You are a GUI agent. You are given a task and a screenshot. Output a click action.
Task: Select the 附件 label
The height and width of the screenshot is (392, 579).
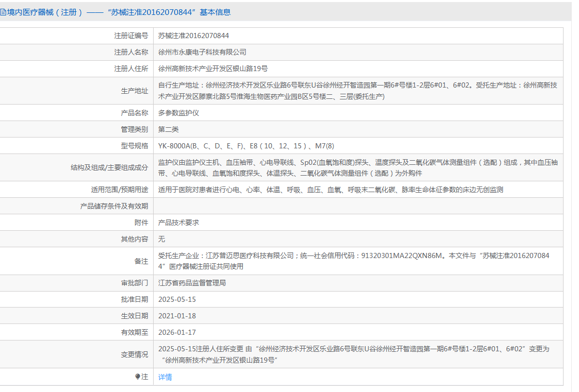point(141,223)
